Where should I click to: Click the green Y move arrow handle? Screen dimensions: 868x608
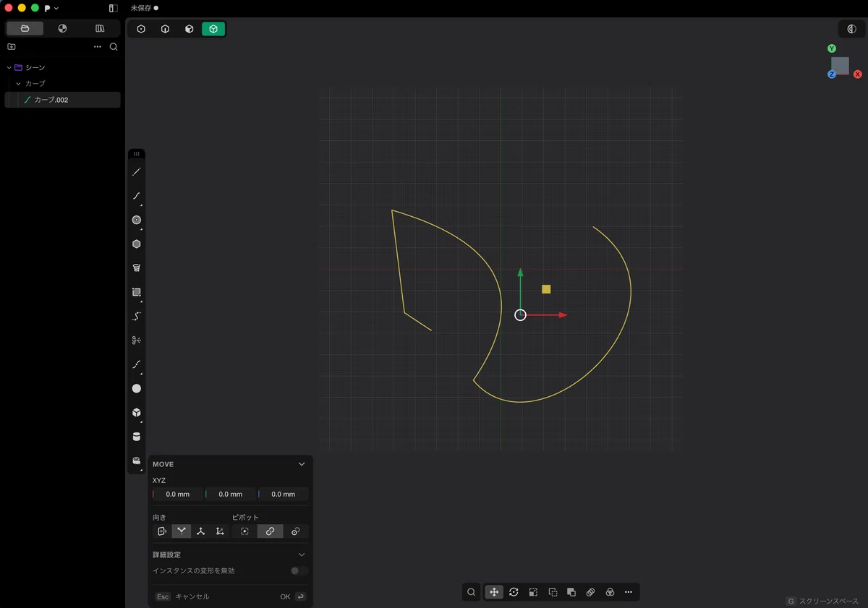pyautogui.click(x=520, y=273)
